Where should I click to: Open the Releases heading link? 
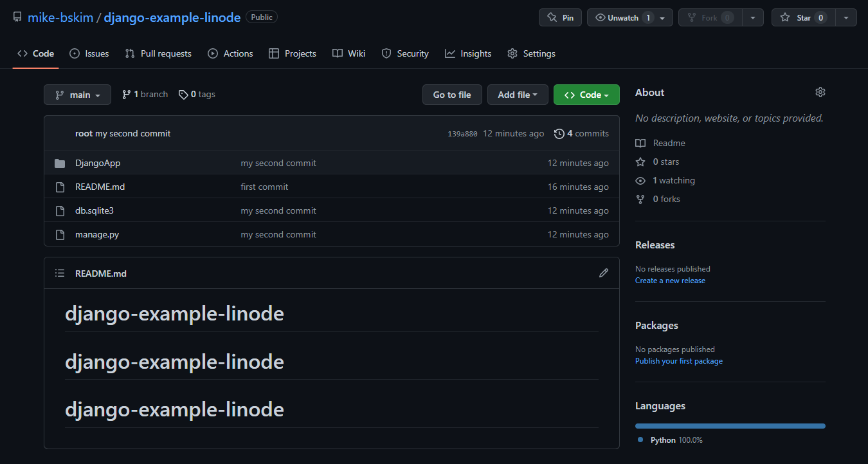coord(655,245)
